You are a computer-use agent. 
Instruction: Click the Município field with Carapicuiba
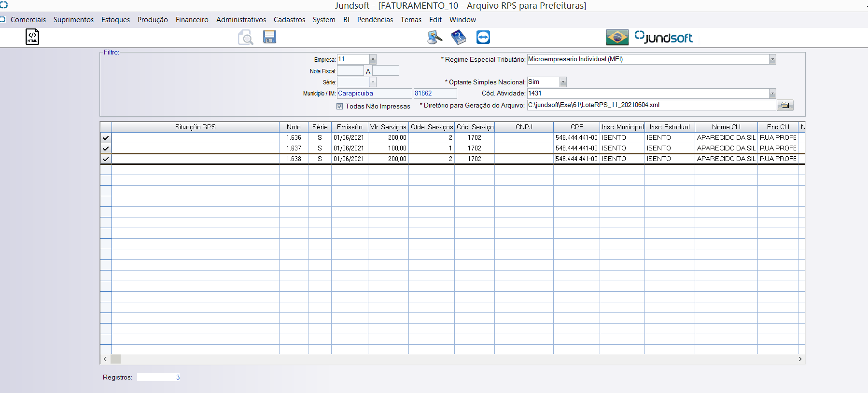[374, 94]
